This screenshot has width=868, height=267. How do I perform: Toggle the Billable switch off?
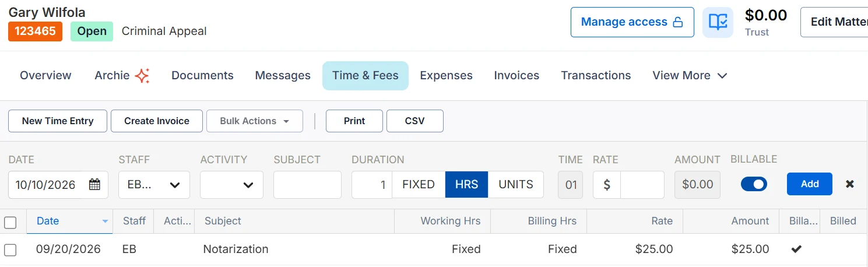tap(754, 184)
